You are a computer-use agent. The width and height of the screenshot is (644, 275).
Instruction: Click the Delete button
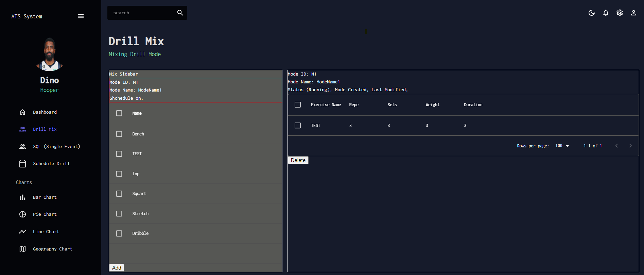pyautogui.click(x=298, y=160)
